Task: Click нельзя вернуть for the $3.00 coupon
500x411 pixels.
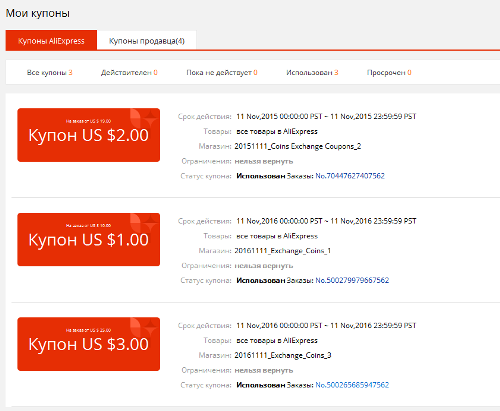Action: (264, 370)
